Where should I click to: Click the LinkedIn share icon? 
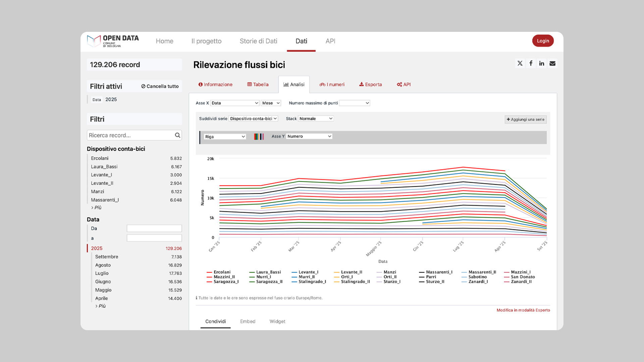(542, 63)
